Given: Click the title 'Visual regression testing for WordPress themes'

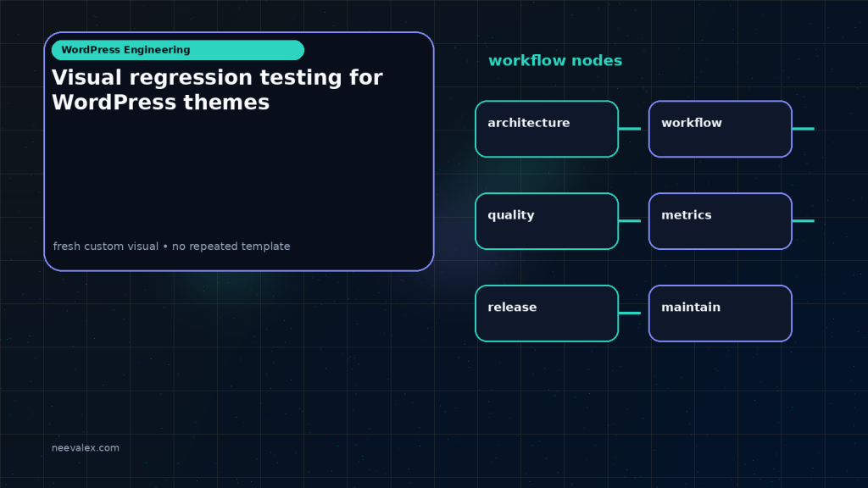Looking at the screenshot, I should point(217,90).
